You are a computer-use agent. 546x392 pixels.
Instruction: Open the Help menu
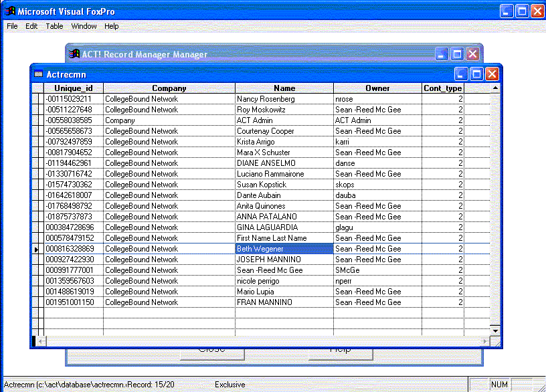coord(112,26)
